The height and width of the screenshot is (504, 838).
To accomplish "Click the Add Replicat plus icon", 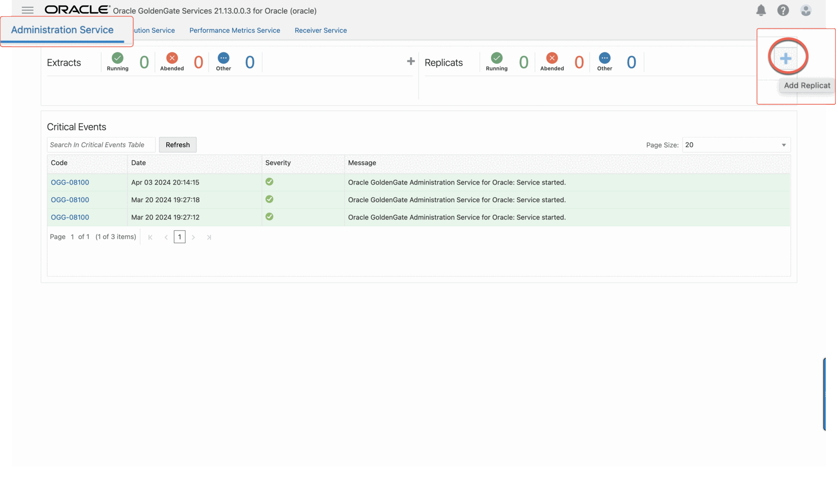I will coord(786,58).
